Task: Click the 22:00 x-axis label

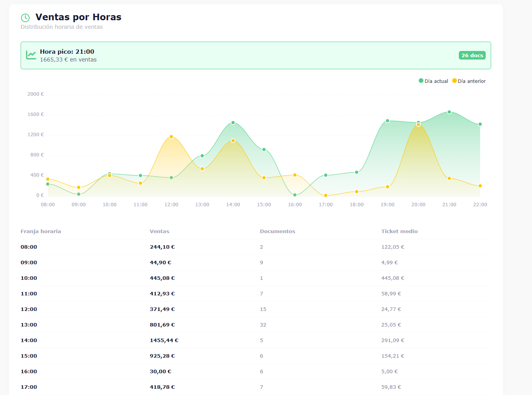Action: click(x=480, y=205)
